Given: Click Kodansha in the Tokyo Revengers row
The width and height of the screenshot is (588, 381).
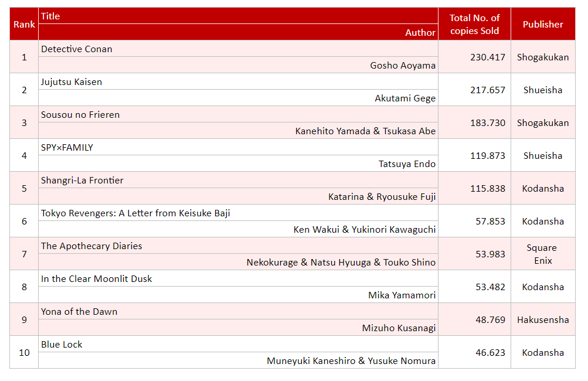Looking at the screenshot, I should click(x=543, y=221).
